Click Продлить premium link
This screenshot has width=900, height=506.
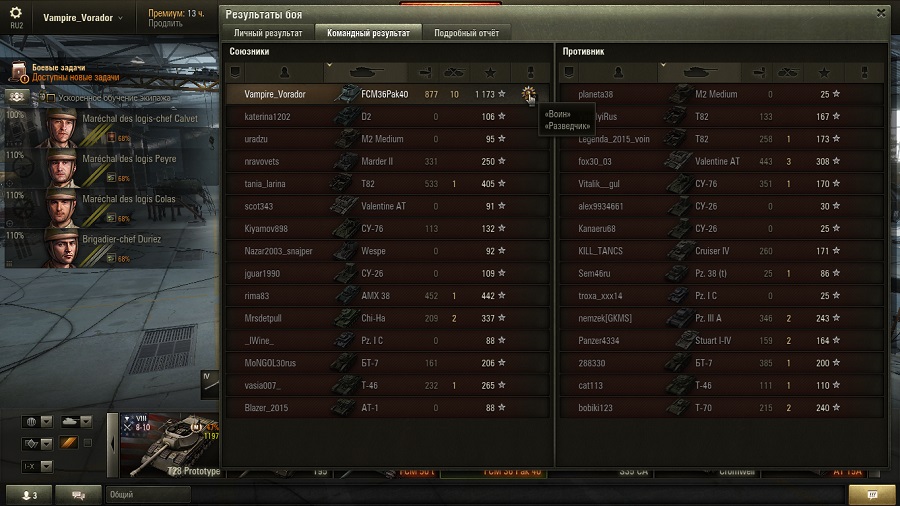[165, 24]
